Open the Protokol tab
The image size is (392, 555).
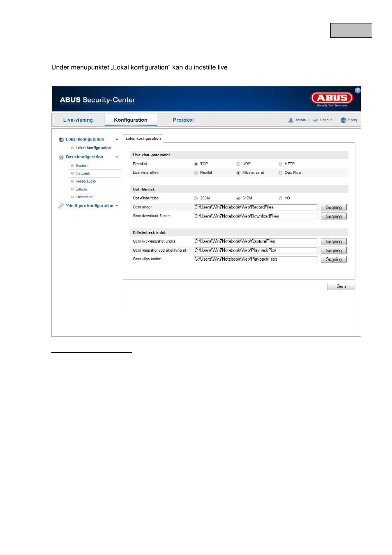[183, 120]
